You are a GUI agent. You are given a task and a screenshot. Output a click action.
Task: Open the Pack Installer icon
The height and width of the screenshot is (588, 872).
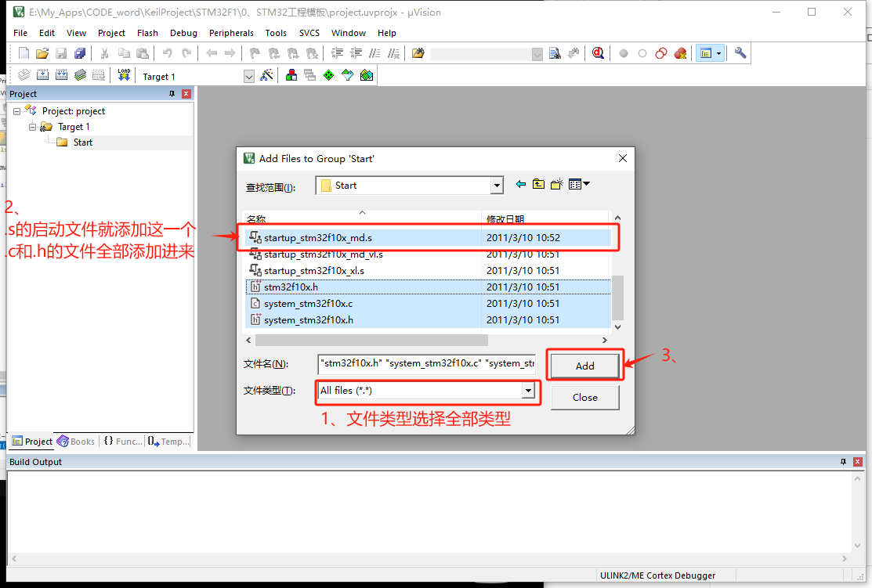point(367,75)
